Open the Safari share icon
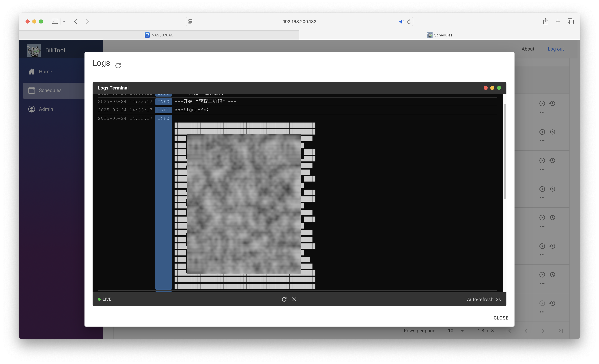 (546, 21)
